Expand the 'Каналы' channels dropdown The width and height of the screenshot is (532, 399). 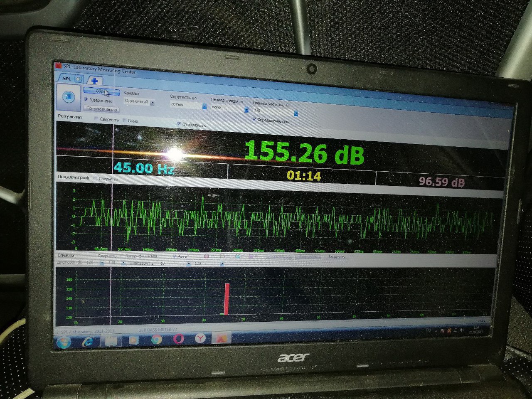[x=152, y=103]
